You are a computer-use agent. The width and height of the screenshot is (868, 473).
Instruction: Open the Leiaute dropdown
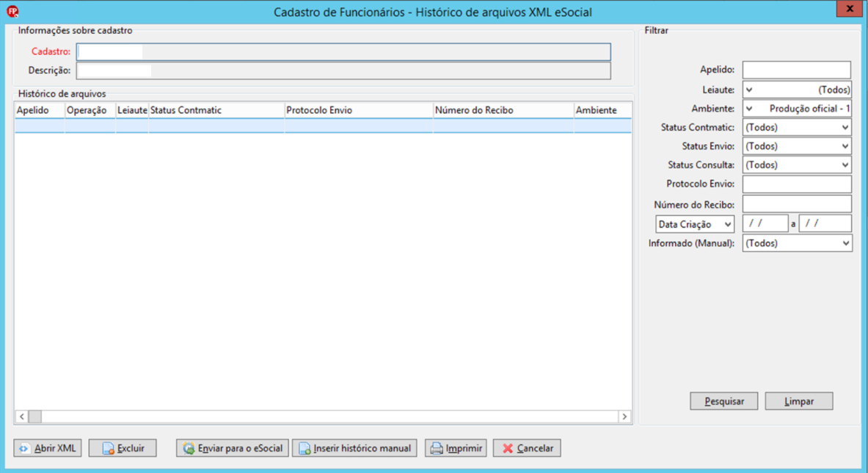[797, 90]
